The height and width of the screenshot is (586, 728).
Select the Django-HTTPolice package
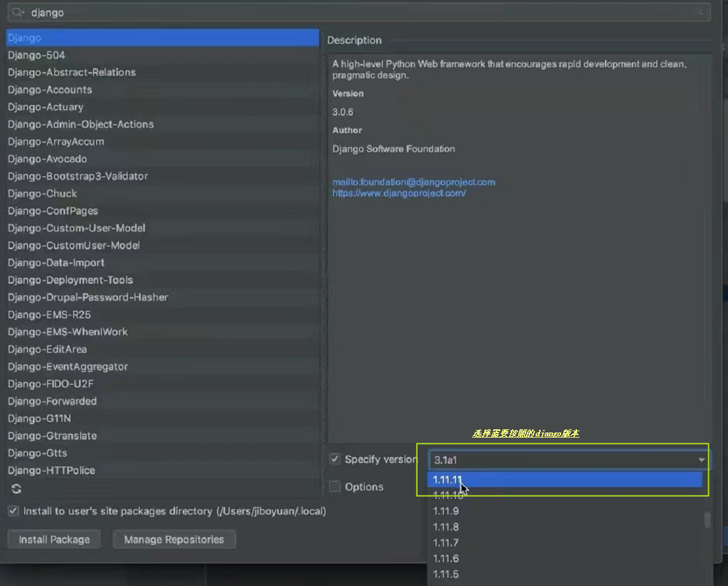[x=162, y=470]
